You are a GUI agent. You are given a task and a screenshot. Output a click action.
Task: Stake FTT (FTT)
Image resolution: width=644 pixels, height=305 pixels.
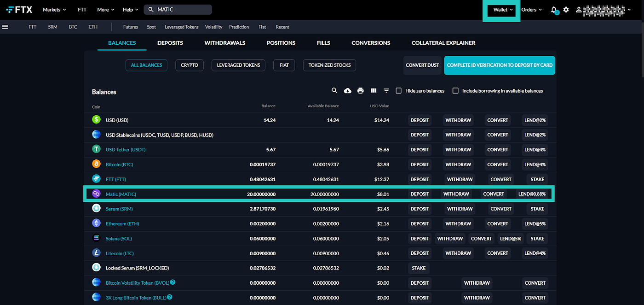[x=537, y=179]
